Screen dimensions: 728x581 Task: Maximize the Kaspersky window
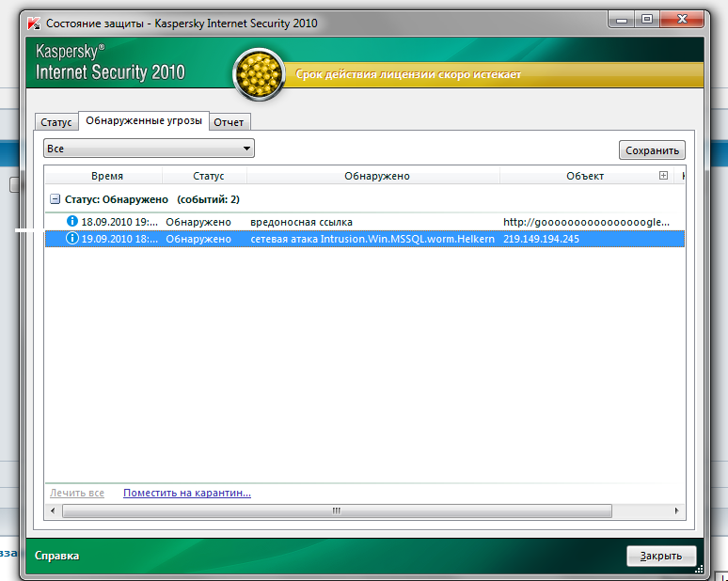point(647,20)
